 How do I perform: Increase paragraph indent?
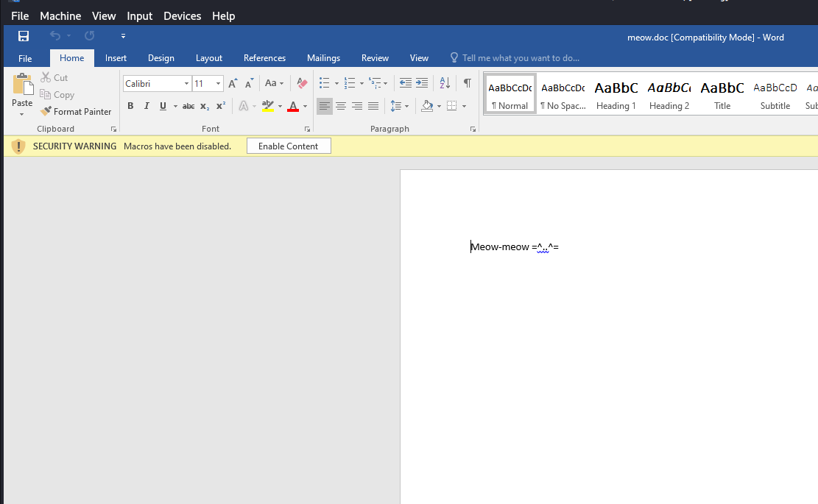(422, 83)
